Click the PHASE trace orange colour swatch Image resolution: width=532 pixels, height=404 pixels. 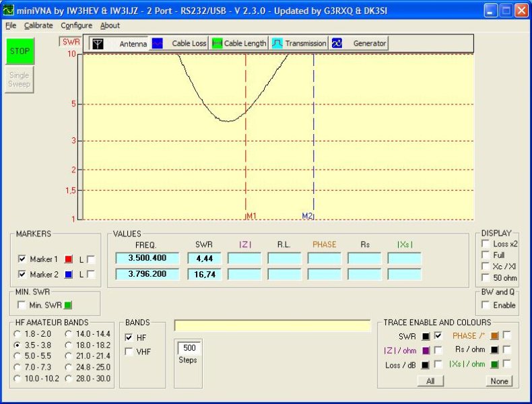point(495,336)
